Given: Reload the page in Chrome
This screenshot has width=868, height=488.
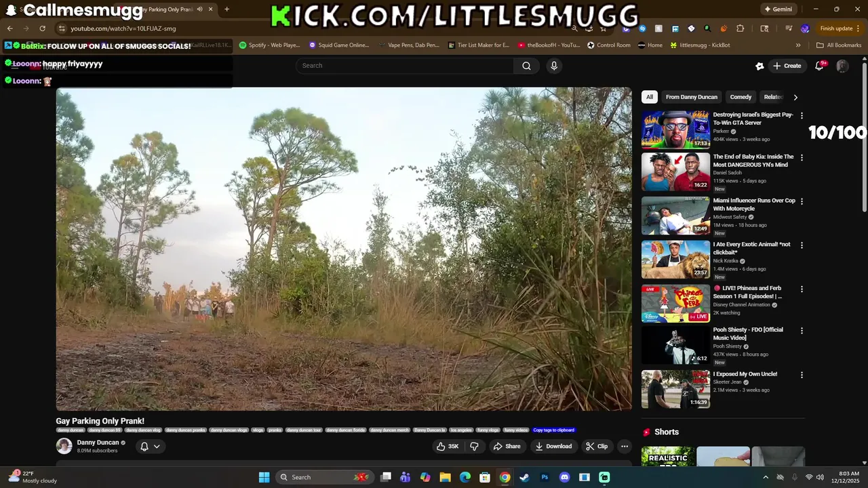Looking at the screenshot, I should [x=42, y=28].
